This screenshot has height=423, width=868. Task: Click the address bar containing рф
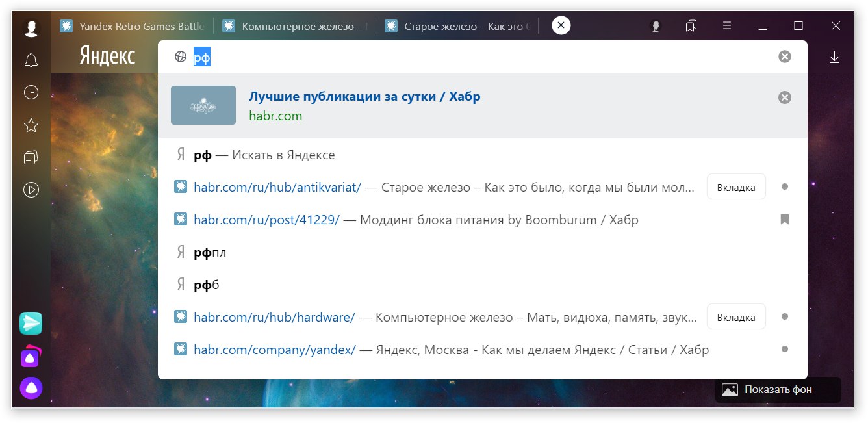[482, 57]
